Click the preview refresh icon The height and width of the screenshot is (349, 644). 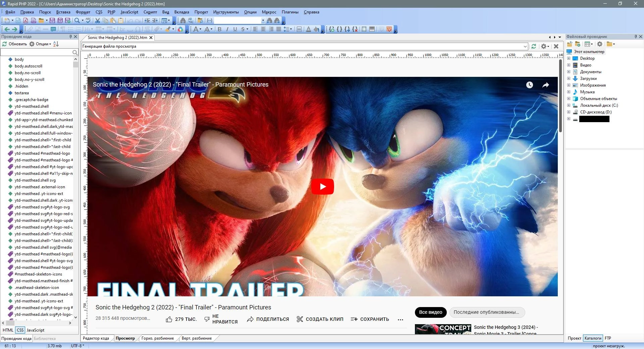pos(534,46)
